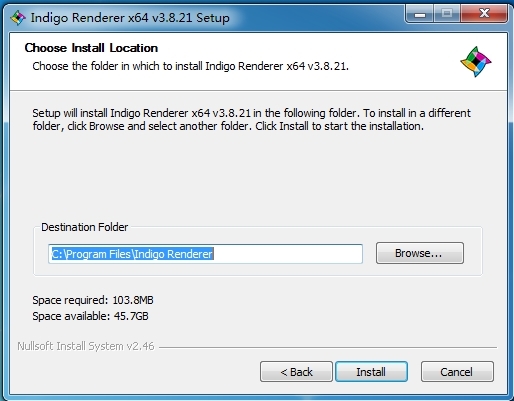
Task: Click the "Nullsoft Install System v2.46" label
Action: 86,346
